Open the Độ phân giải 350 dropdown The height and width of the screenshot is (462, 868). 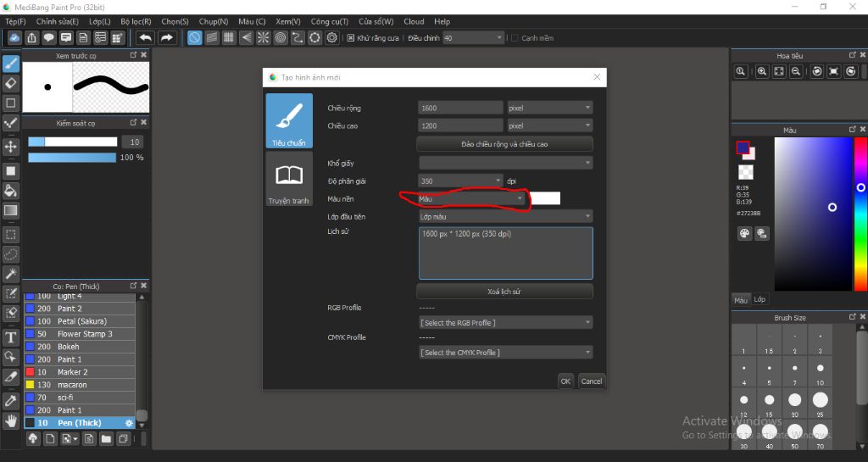(460, 181)
